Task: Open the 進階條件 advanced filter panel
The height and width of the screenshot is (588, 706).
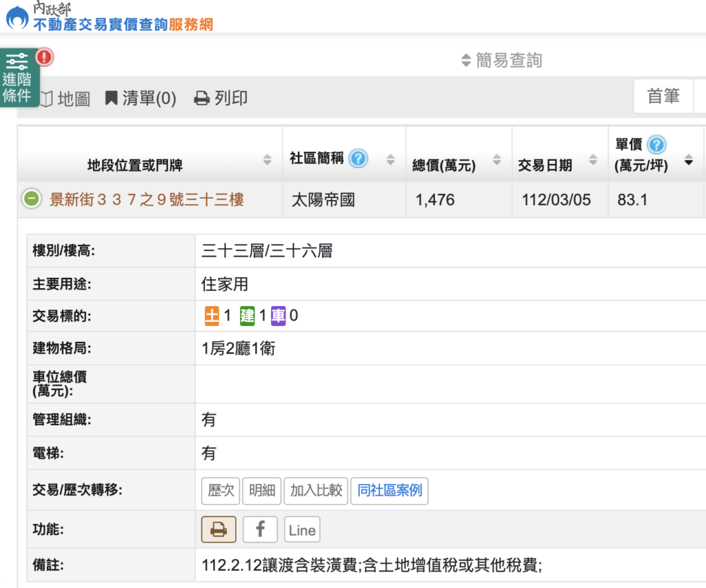Action: (17, 78)
